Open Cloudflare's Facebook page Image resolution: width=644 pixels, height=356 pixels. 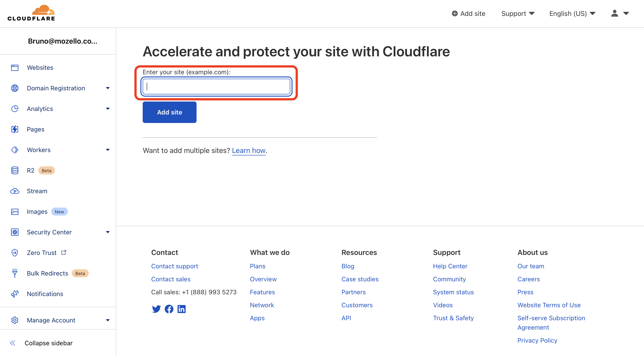[169, 309]
